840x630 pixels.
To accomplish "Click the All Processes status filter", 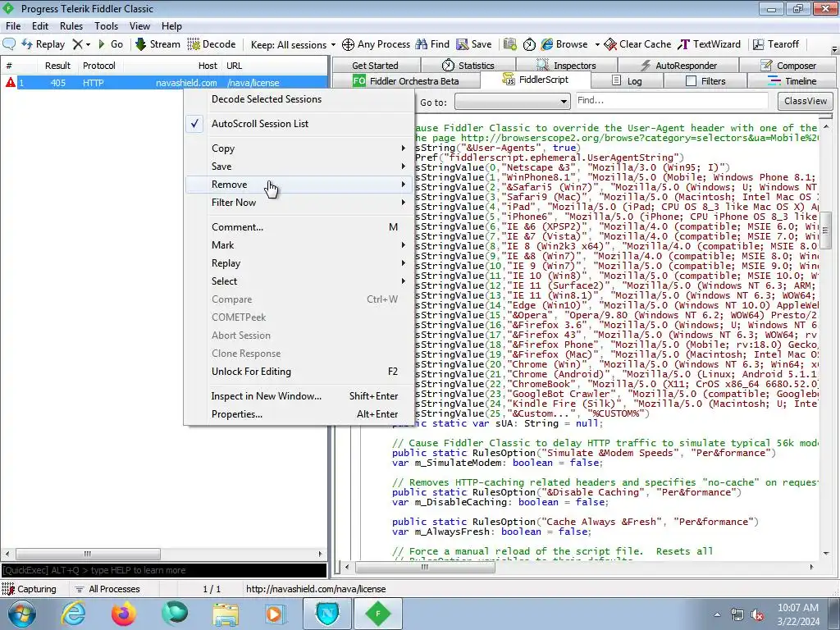I will (107, 589).
